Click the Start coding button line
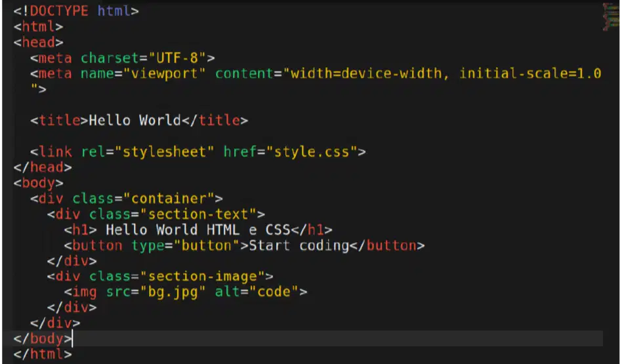 point(244,245)
